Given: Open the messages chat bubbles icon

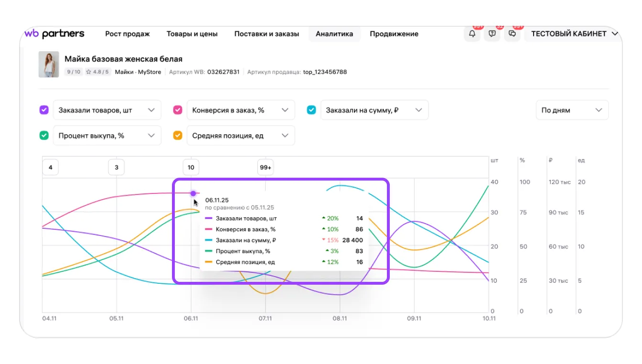Looking at the screenshot, I should (512, 34).
